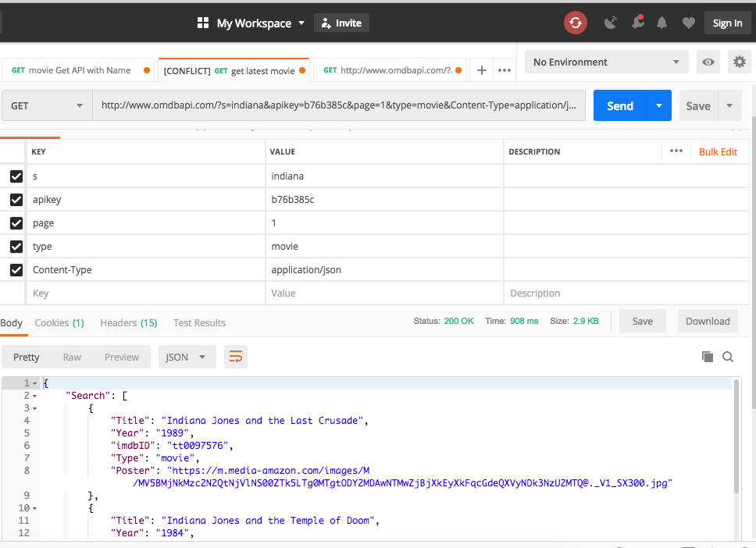Collapse the object at line 10

(34, 508)
